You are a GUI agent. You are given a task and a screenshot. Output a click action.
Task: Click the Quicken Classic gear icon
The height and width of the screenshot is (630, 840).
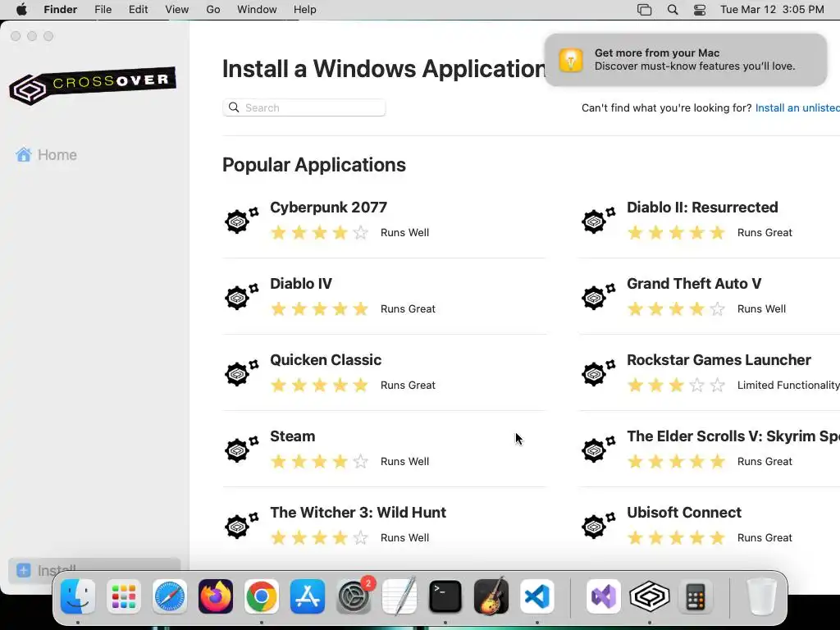(242, 372)
